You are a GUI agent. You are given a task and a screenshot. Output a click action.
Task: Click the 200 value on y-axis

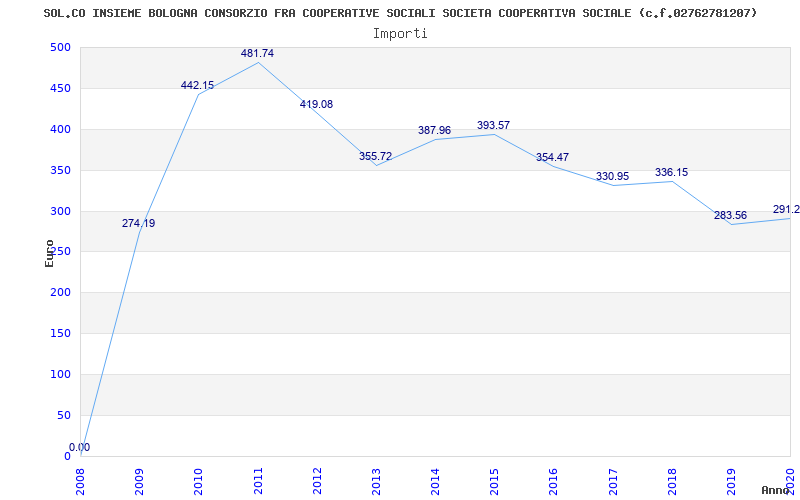(60, 292)
